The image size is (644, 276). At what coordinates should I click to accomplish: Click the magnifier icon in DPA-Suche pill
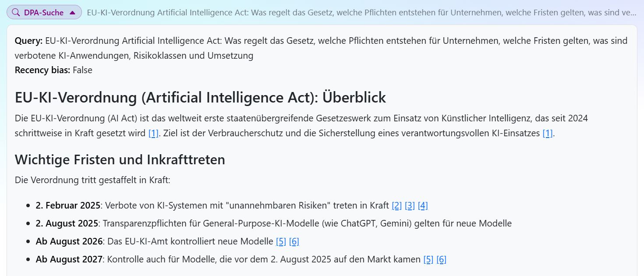pos(16,13)
